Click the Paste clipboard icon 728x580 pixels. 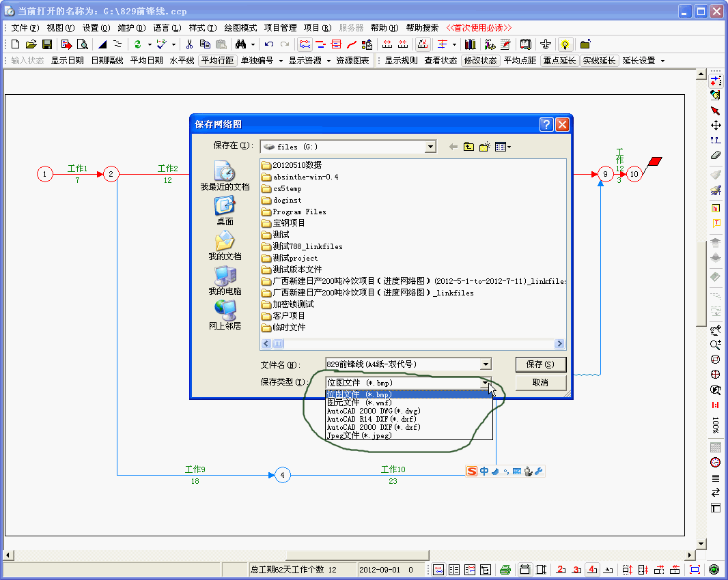[x=221, y=44]
